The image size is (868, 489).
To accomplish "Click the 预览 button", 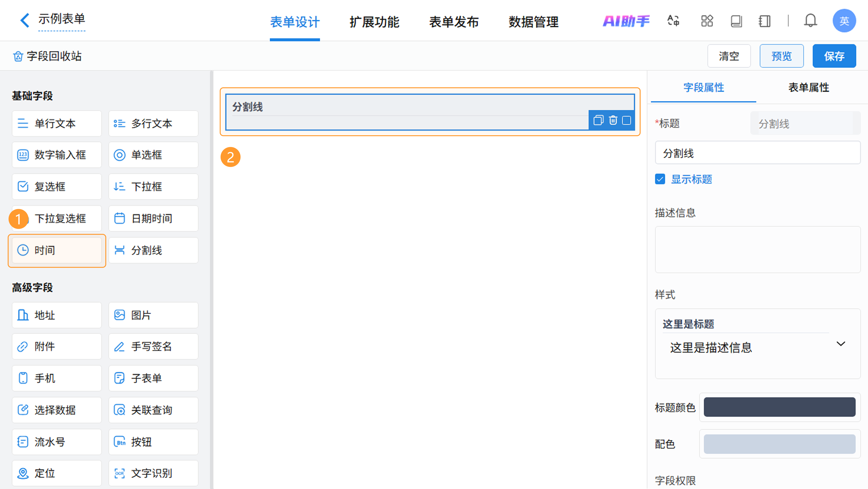I will (x=781, y=56).
